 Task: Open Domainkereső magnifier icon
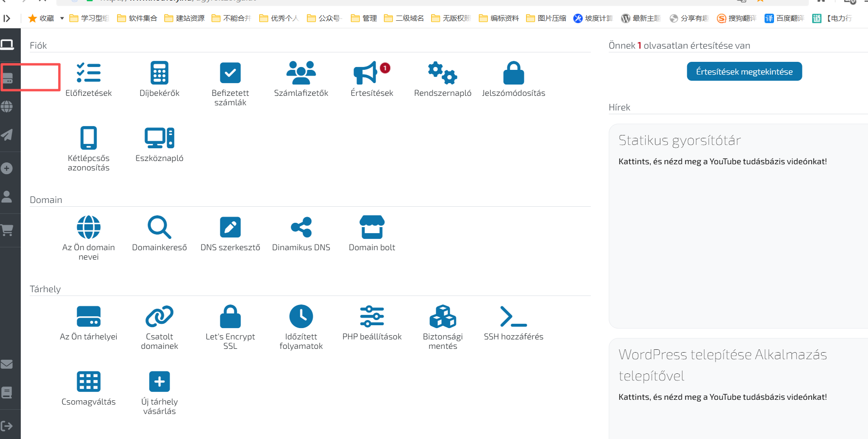point(160,227)
